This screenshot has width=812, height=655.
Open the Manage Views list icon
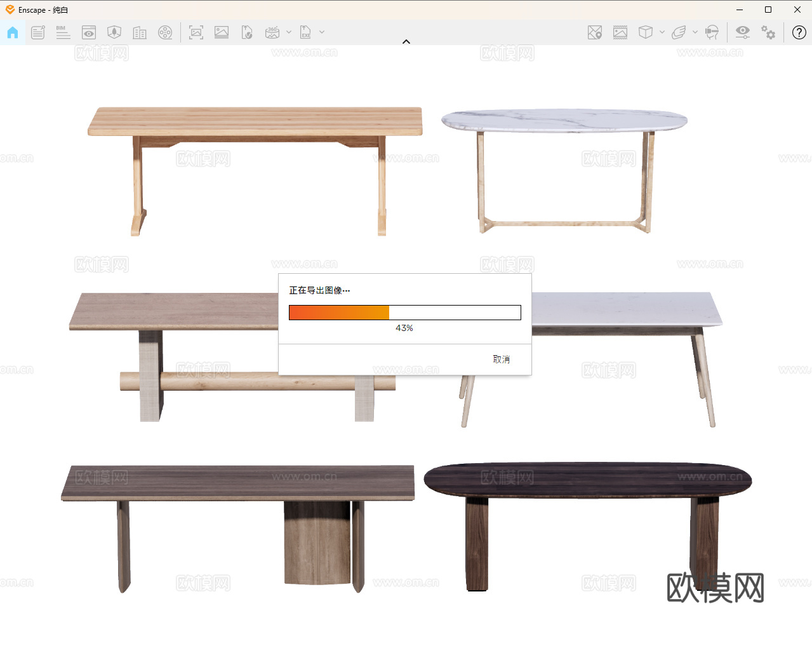click(38, 32)
